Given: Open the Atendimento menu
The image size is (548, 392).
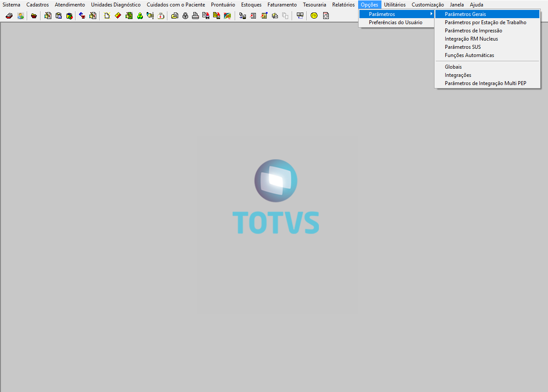Looking at the screenshot, I should (x=70, y=5).
